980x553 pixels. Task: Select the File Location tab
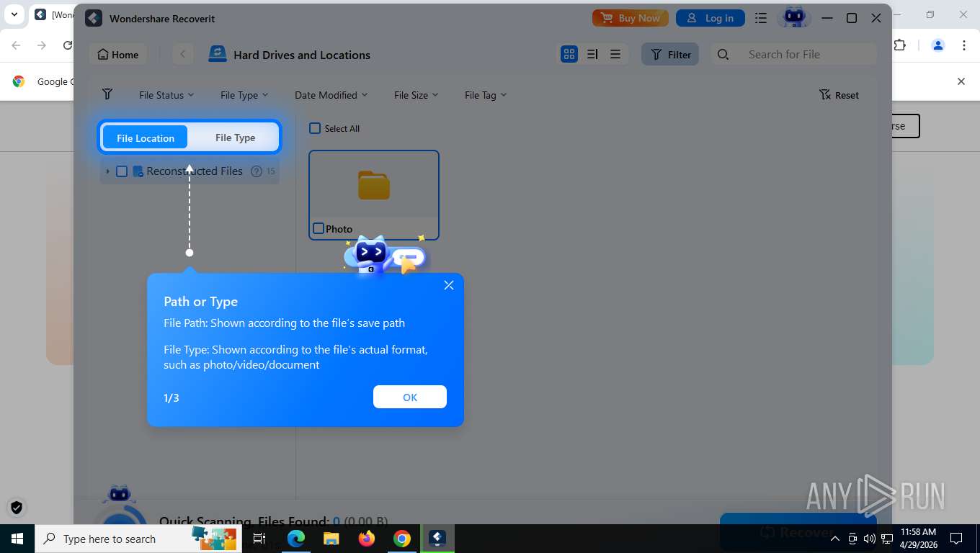tap(146, 138)
